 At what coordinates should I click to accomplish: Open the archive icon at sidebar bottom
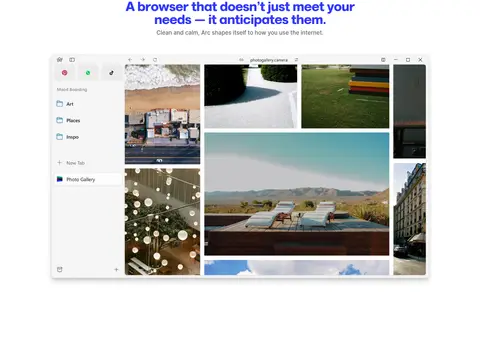click(60, 269)
